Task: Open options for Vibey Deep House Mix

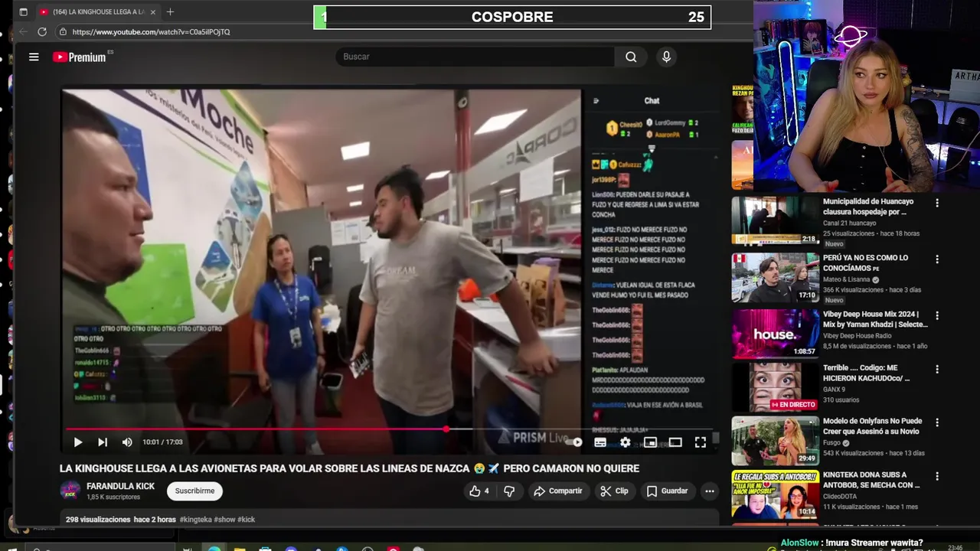Action: click(937, 315)
